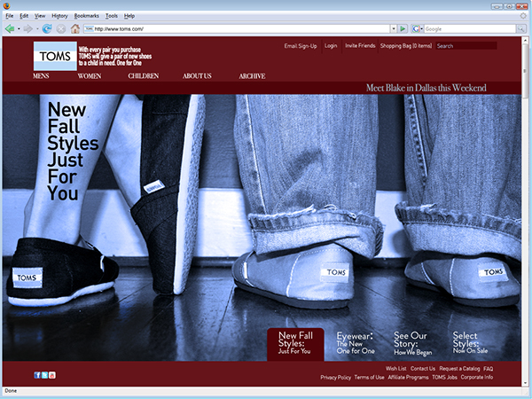Open the Bookmarks menu
Image resolution: width=532 pixels, height=399 pixels.
tap(87, 16)
